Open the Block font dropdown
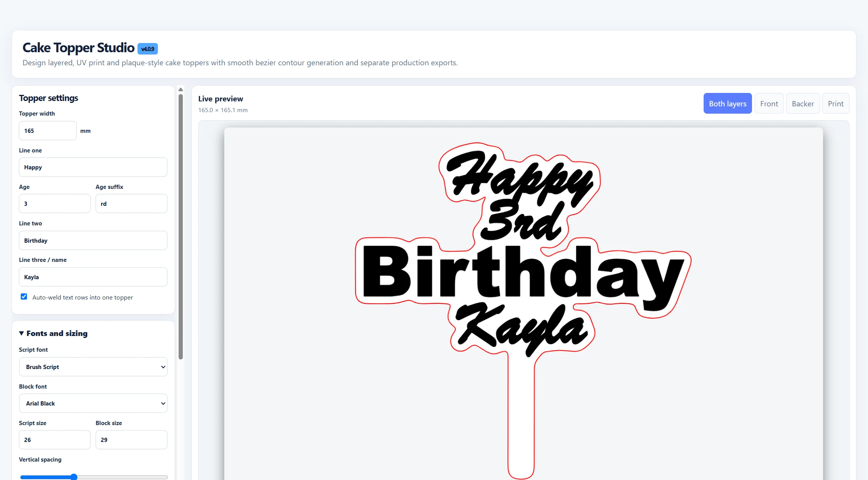The width and height of the screenshot is (868, 480). 93,403
